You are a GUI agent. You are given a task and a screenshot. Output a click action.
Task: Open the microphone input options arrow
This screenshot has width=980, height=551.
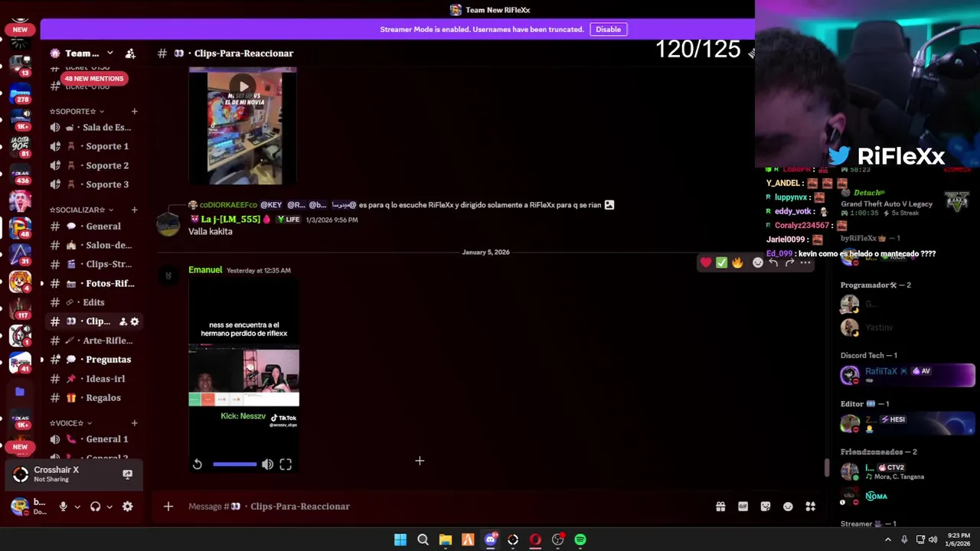77,507
